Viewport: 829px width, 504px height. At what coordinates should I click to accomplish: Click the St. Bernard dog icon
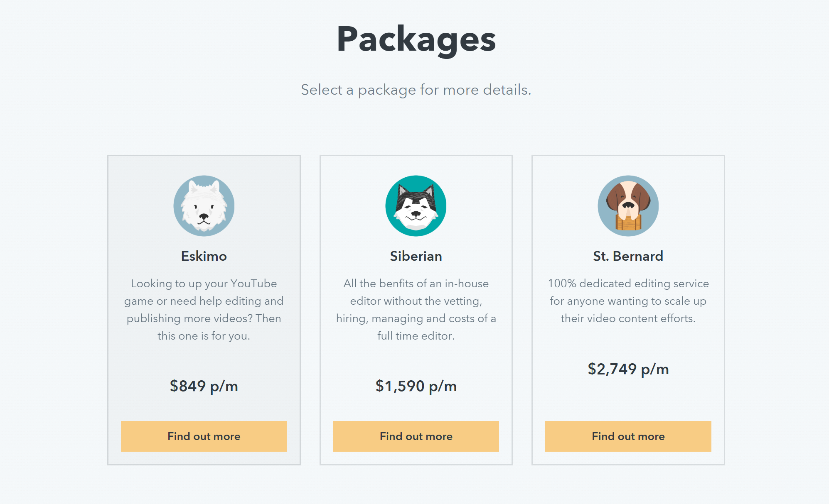(628, 206)
